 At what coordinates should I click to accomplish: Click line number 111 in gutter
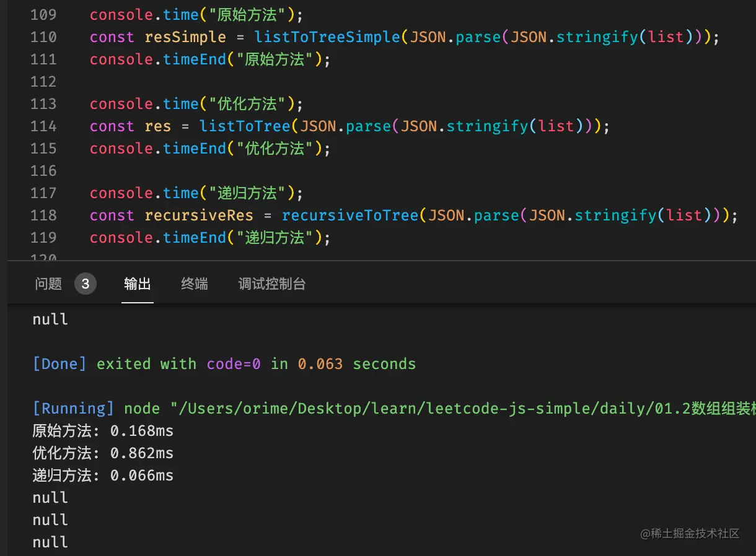click(x=43, y=59)
